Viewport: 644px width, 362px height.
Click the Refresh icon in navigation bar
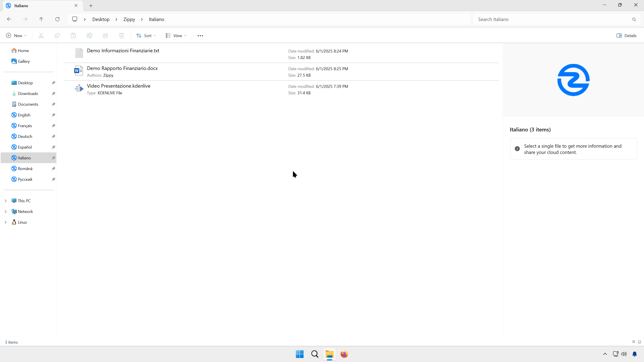click(57, 19)
